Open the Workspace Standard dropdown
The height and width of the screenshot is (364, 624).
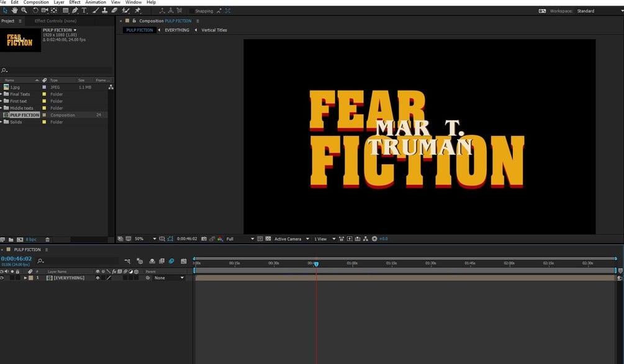(x=599, y=11)
